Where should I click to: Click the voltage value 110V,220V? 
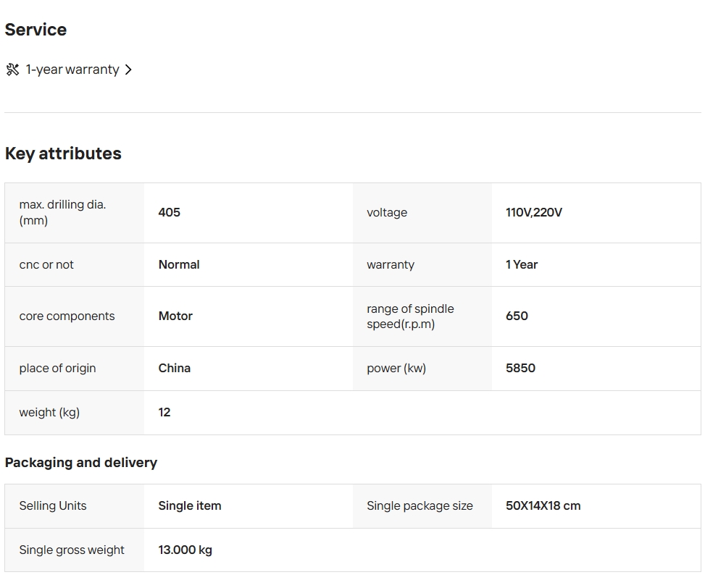coord(533,212)
